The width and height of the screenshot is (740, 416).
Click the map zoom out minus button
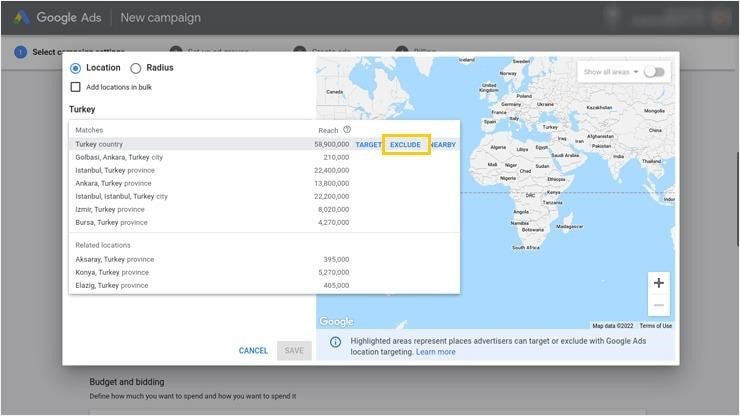click(659, 305)
